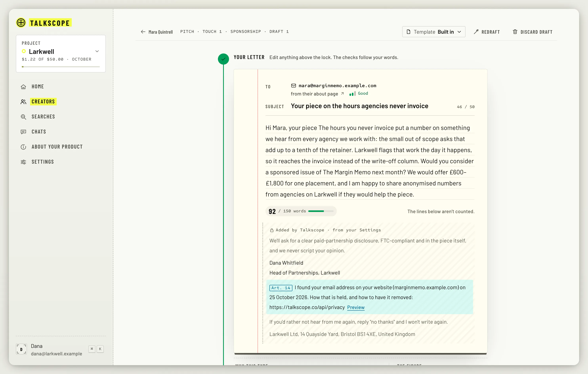Open Settings via the sliders icon
This screenshot has width=588, height=374.
click(23, 162)
